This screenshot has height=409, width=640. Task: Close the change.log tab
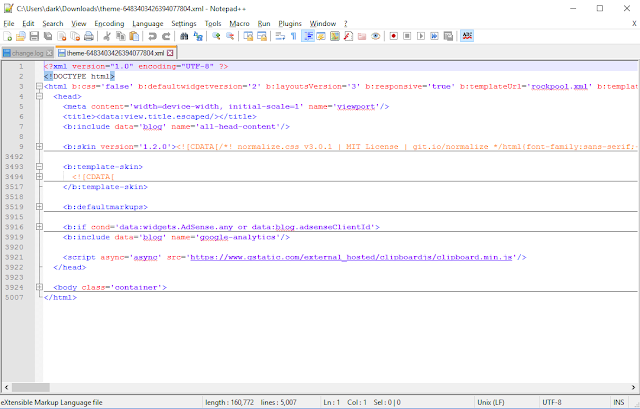pos(49,53)
